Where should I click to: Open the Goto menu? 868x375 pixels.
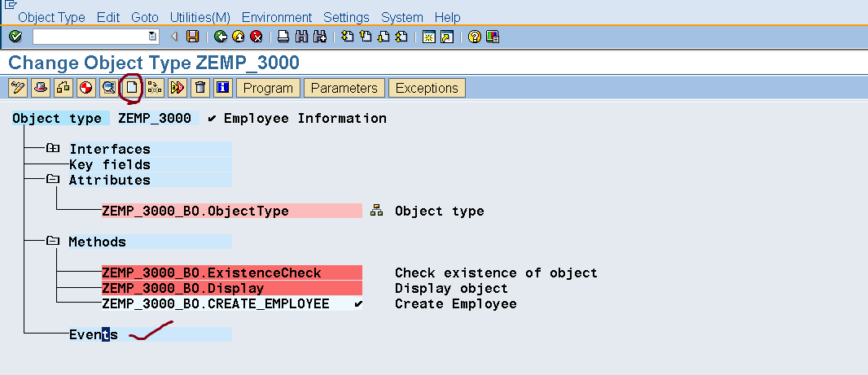click(x=144, y=17)
